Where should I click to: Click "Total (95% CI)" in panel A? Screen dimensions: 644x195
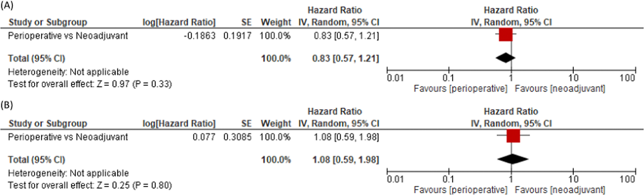pyautogui.click(x=36, y=58)
